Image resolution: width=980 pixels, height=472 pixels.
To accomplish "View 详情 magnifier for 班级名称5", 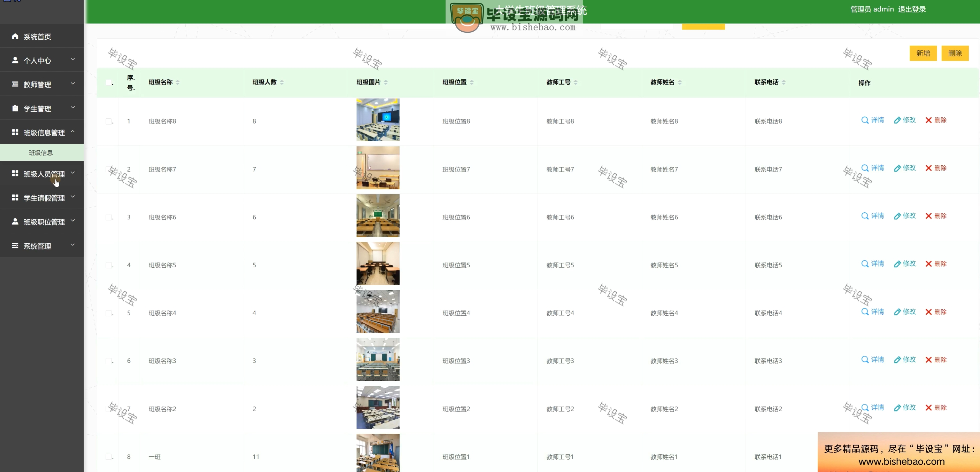I will (865, 264).
